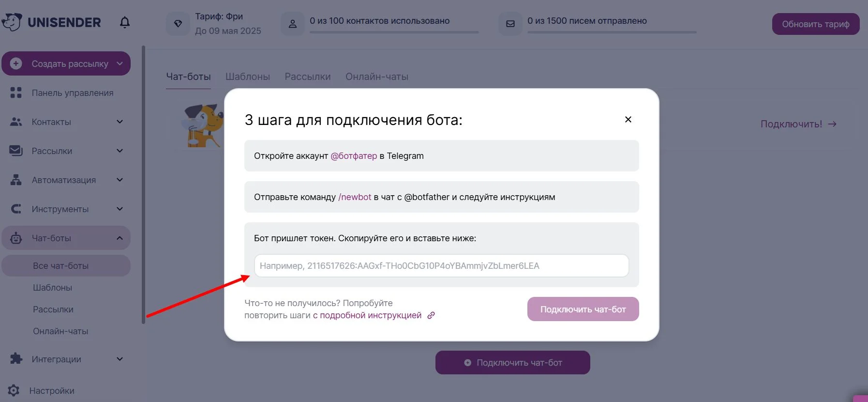Switch to the Онлайн-чаты tab
The image size is (868, 402).
click(x=377, y=77)
